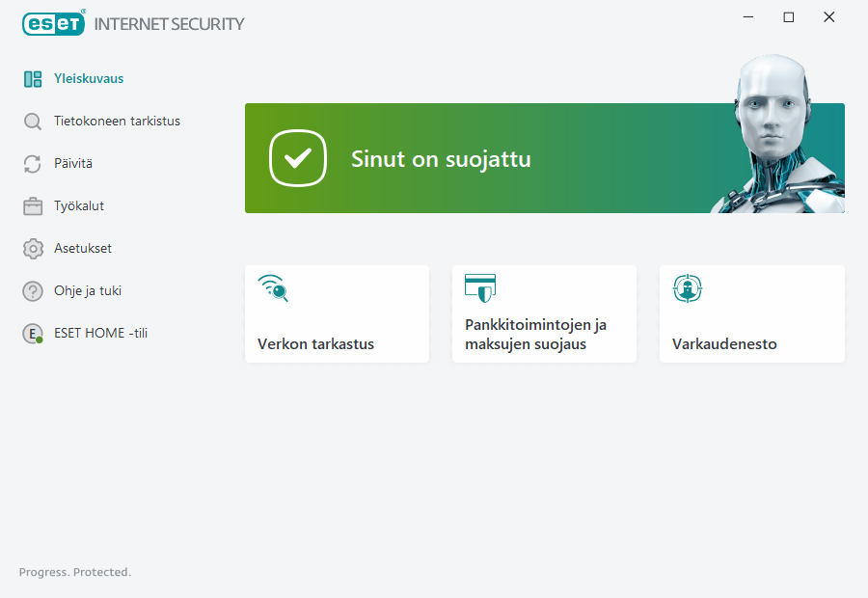Open the Verkon tarkastus tile
Screen dimensions: 868x598
pos(337,314)
